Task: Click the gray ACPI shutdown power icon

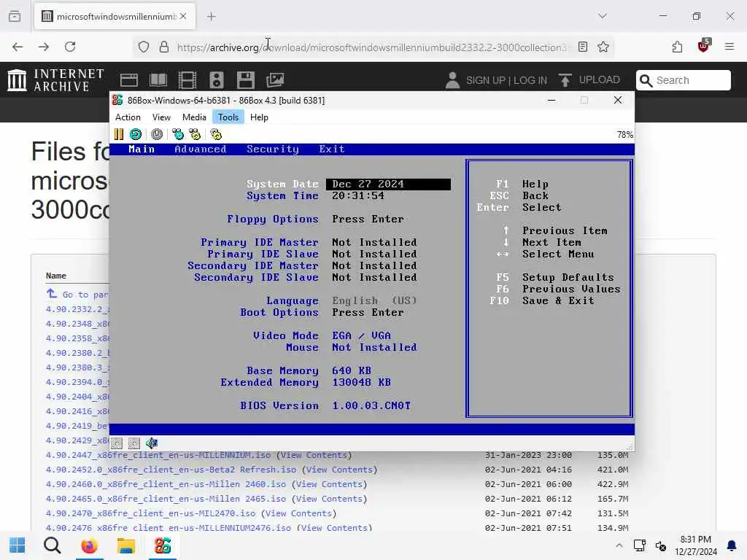Action: click(157, 135)
